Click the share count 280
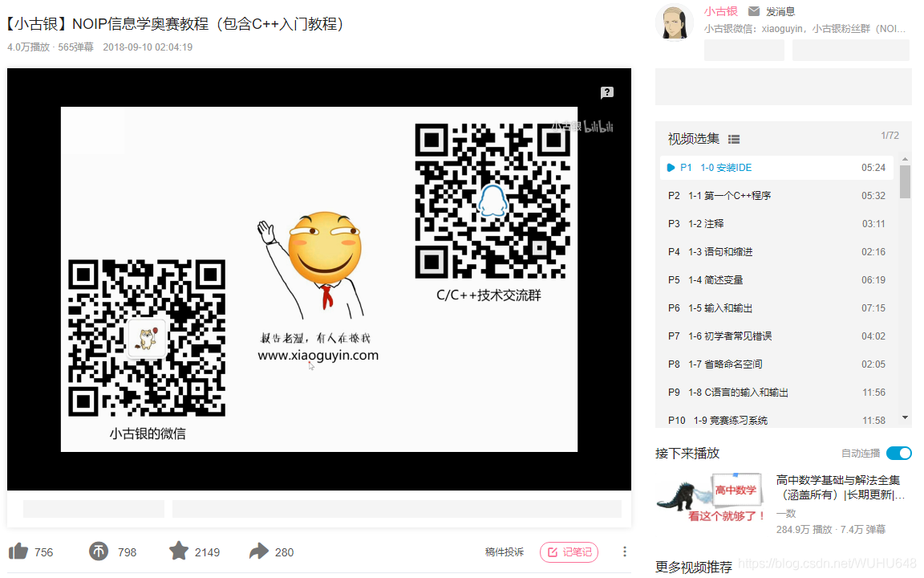924x578 pixels. pos(284,552)
